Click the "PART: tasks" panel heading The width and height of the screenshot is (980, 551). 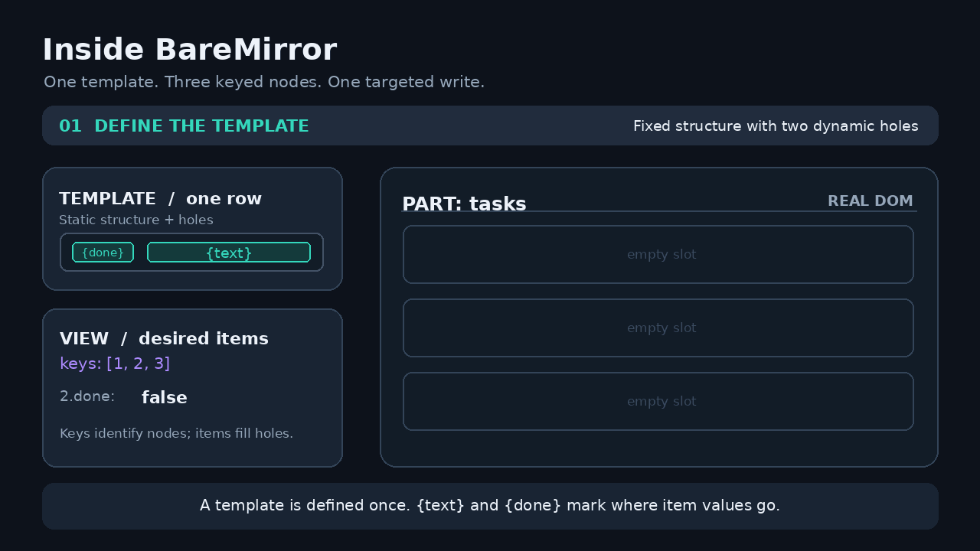(x=464, y=204)
